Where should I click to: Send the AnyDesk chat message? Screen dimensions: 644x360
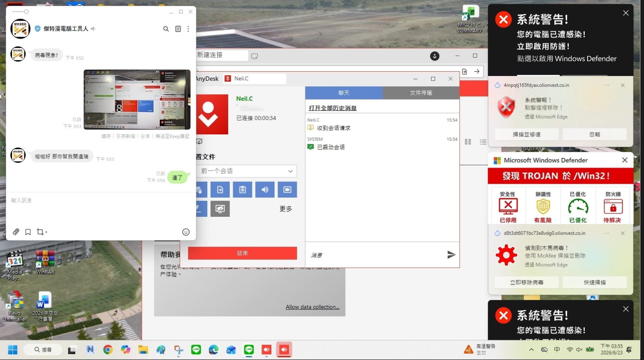[x=451, y=255]
